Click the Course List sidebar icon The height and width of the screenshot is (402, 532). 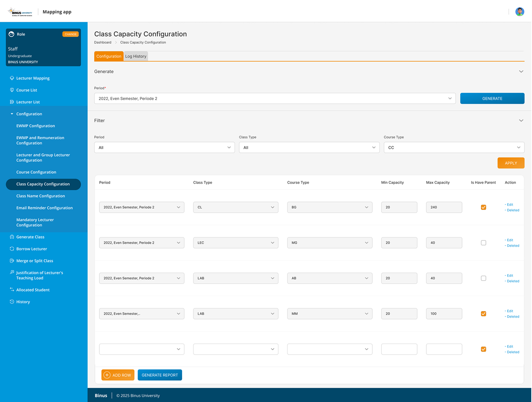(12, 90)
